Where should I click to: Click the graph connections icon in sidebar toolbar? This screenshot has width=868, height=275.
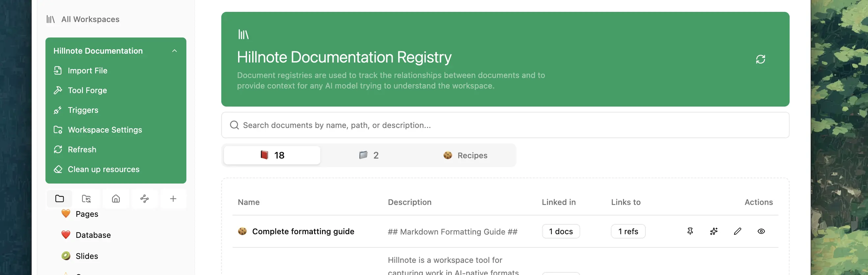(x=145, y=199)
